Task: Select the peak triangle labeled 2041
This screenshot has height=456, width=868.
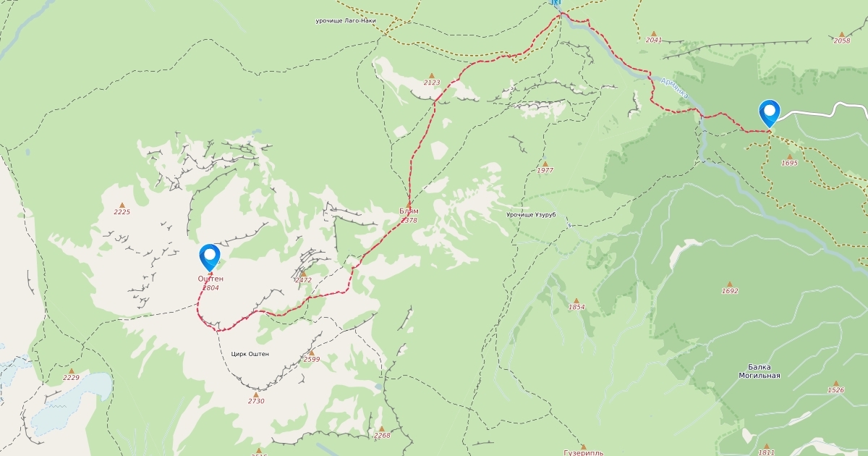Action: click(653, 34)
